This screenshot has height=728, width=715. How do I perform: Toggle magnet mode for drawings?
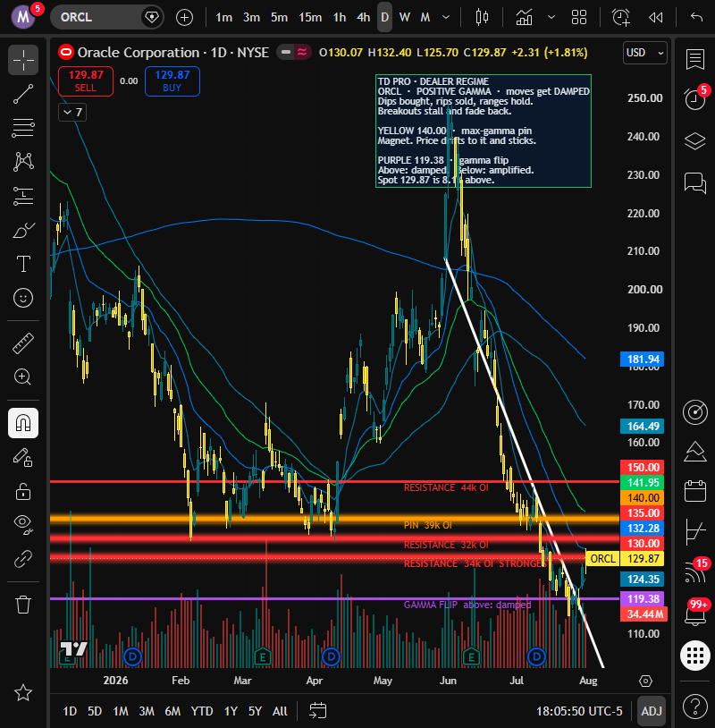[x=22, y=423]
